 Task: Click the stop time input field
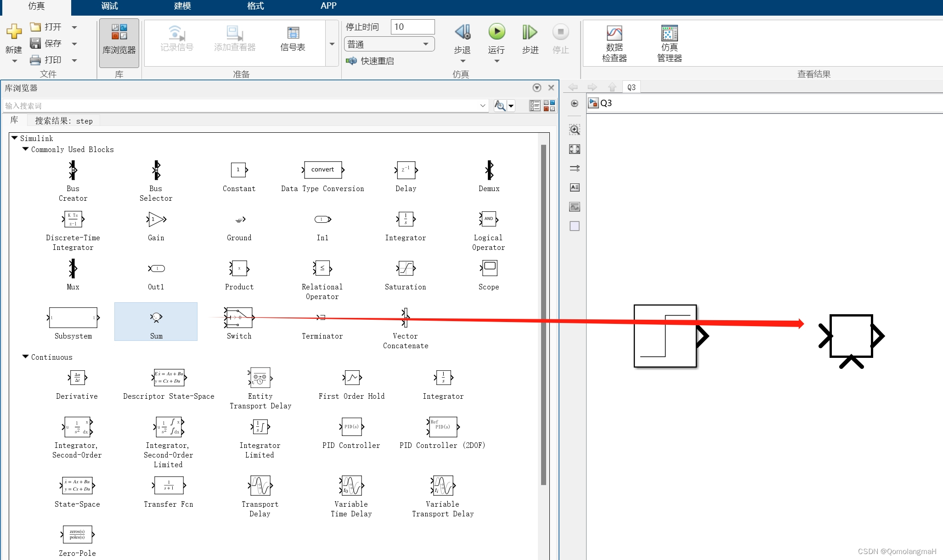[x=412, y=27]
